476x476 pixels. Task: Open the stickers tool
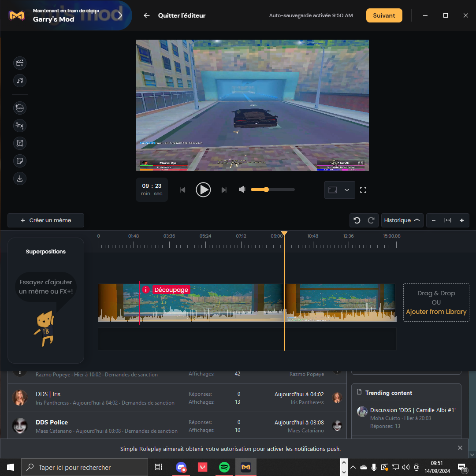click(20, 161)
